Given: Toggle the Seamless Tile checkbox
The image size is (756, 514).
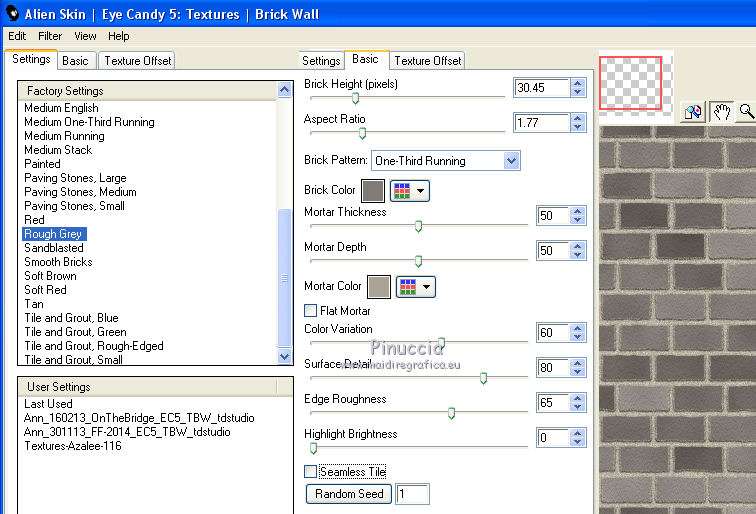Looking at the screenshot, I should tap(310, 472).
